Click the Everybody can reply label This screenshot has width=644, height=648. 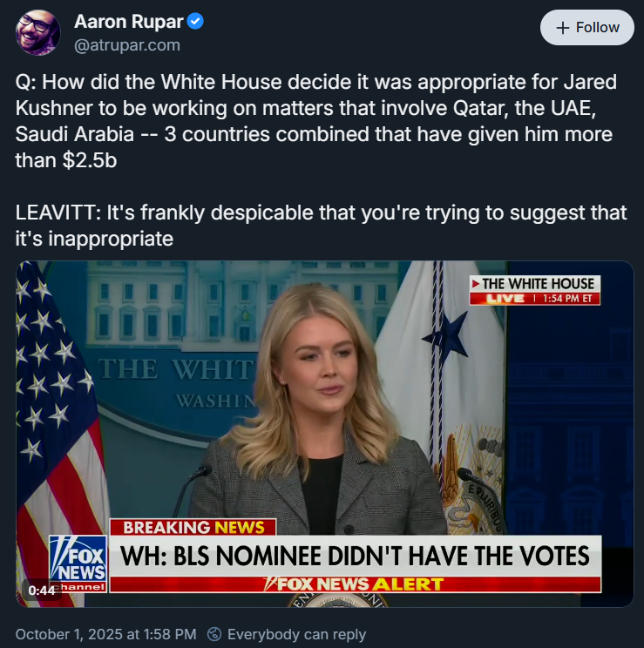tap(296, 634)
